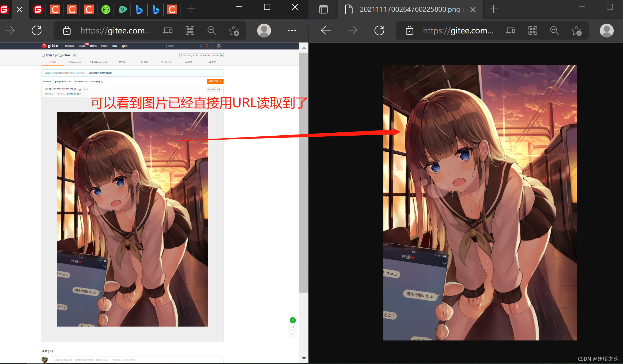Click the green help question mark icon
Screen dimensions: 623x364
click(293, 320)
